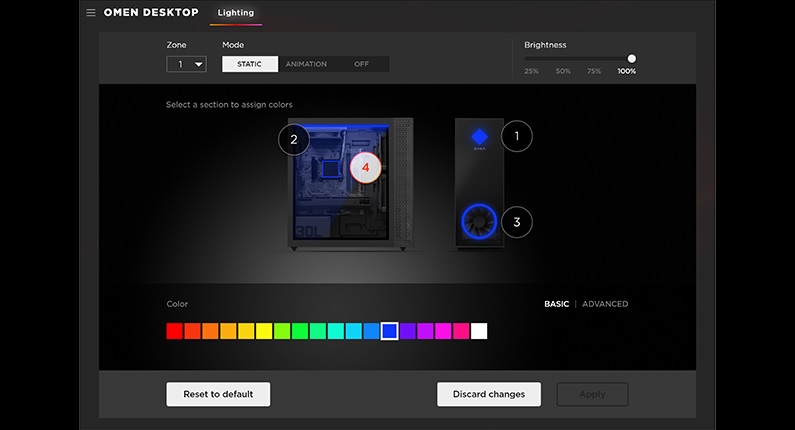Viewport: 795px width, 430px height.
Task: Pick the magenta color swatch
Action: [443, 331]
